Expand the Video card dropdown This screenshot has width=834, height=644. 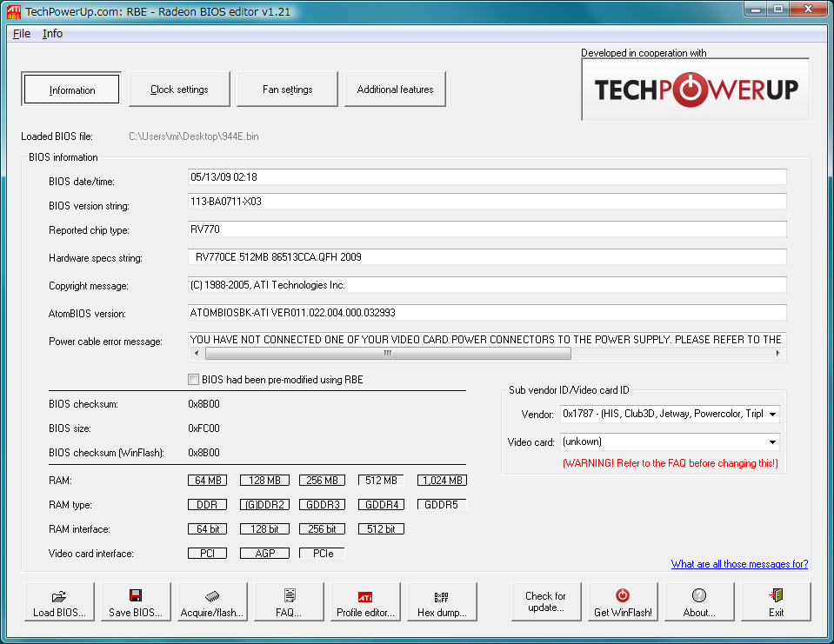coord(772,442)
